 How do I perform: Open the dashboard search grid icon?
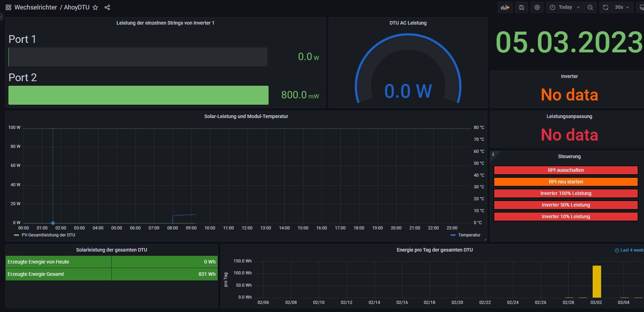pyautogui.click(x=8, y=7)
